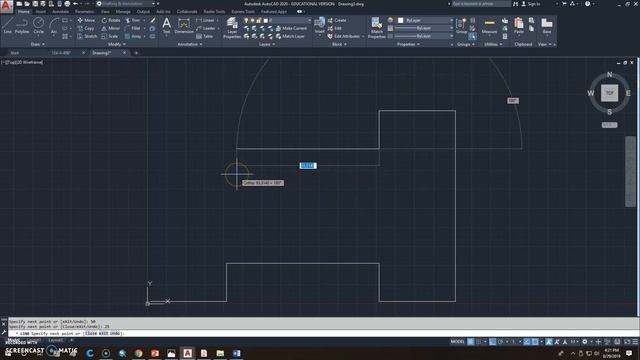
Task: Expand the Annotation panel
Action: (x=190, y=44)
